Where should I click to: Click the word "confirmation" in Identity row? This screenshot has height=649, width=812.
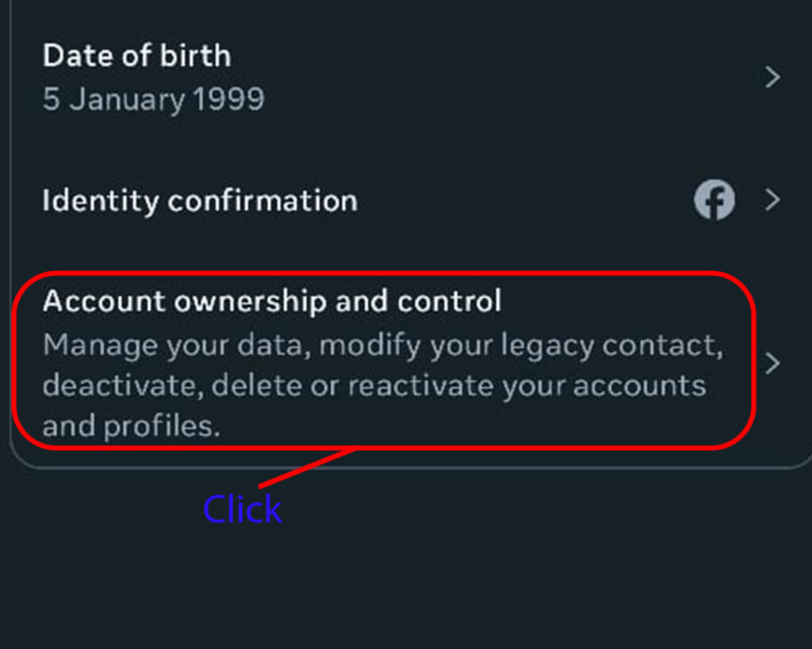262,200
